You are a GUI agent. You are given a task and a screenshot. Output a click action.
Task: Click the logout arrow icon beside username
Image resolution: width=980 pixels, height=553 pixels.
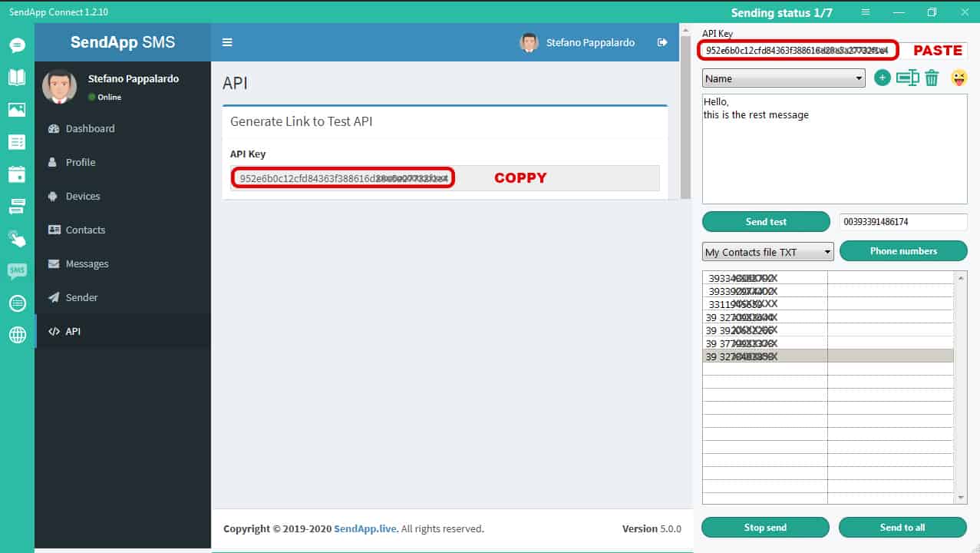662,42
